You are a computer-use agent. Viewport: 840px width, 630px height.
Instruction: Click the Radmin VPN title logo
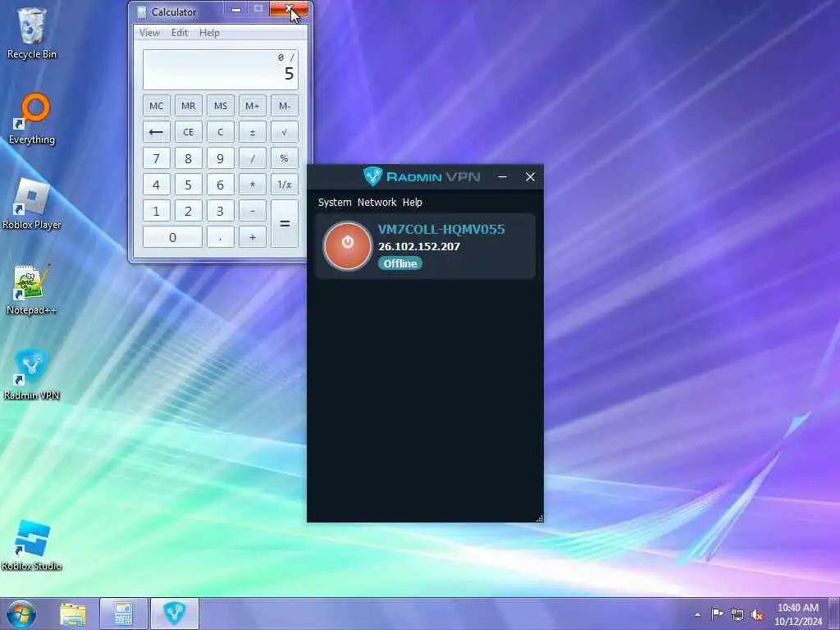(422, 176)
